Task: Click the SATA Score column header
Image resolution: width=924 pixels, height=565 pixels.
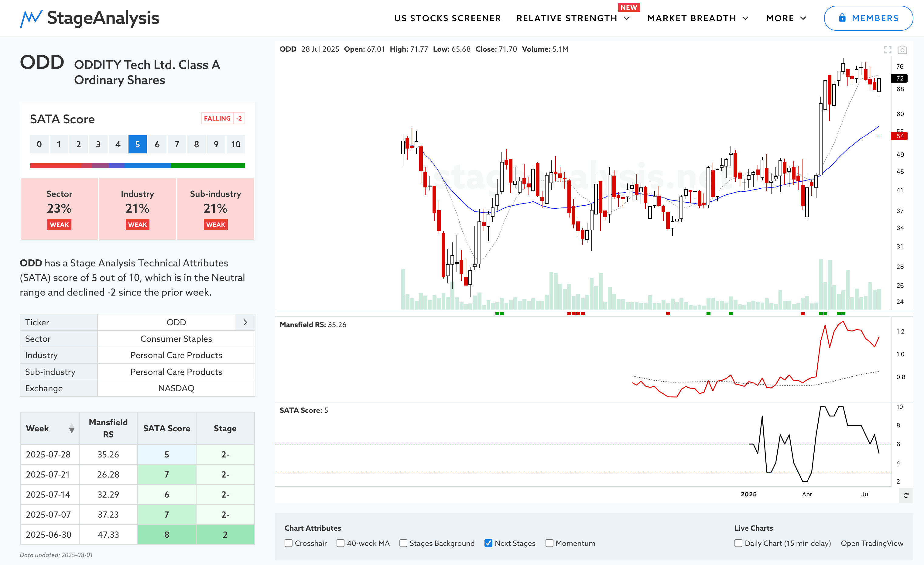Action: [x=167, y=428]
